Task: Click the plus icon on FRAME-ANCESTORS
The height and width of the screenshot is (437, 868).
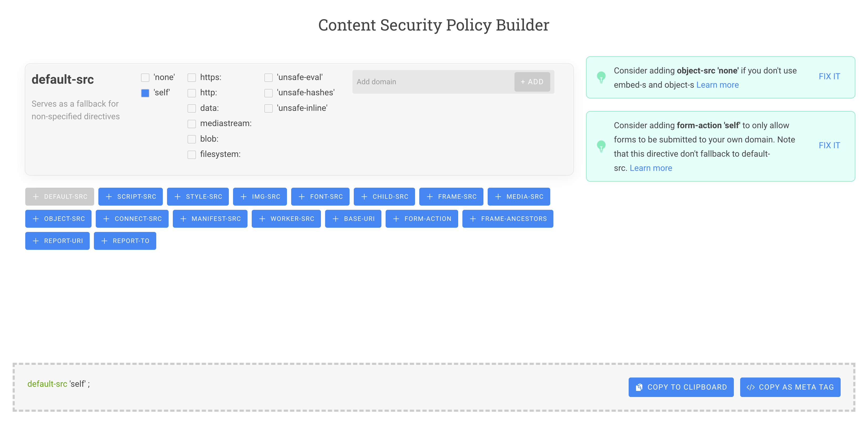Action: [x=472, y=219]
